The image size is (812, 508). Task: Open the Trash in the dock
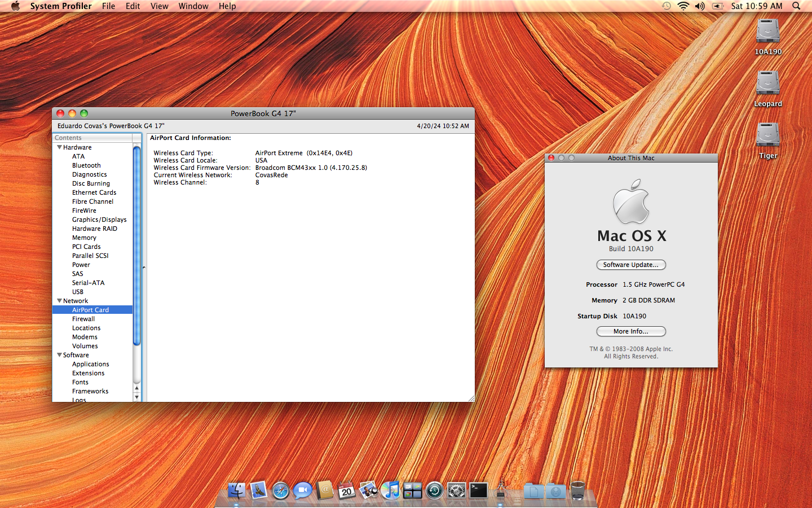[577, 491]
